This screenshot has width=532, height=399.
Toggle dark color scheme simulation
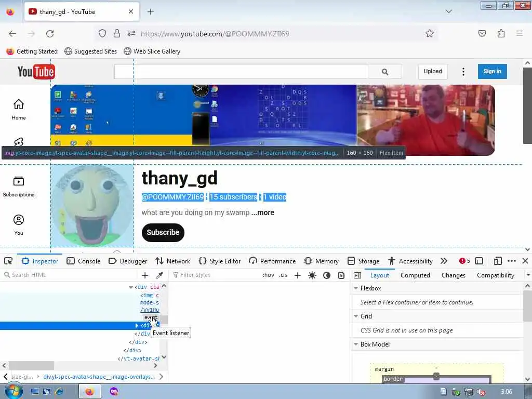point(327,275)
